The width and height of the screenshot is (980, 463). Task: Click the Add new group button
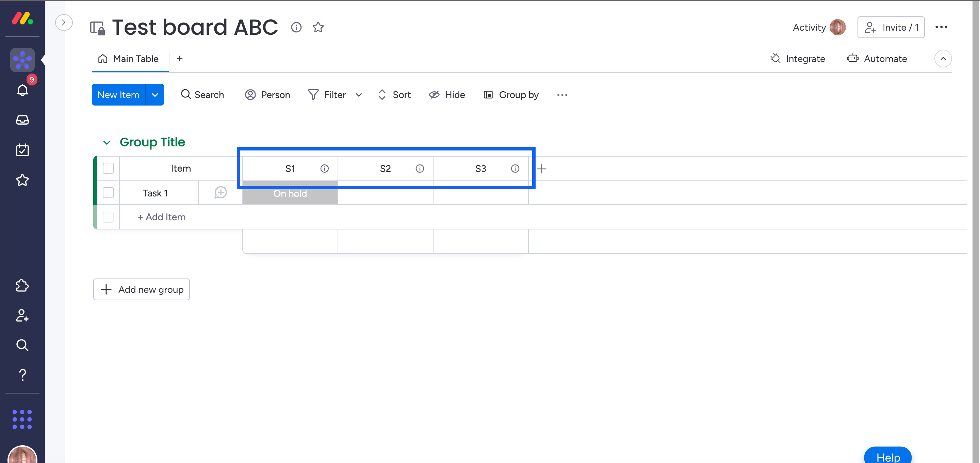pos(142,289)
